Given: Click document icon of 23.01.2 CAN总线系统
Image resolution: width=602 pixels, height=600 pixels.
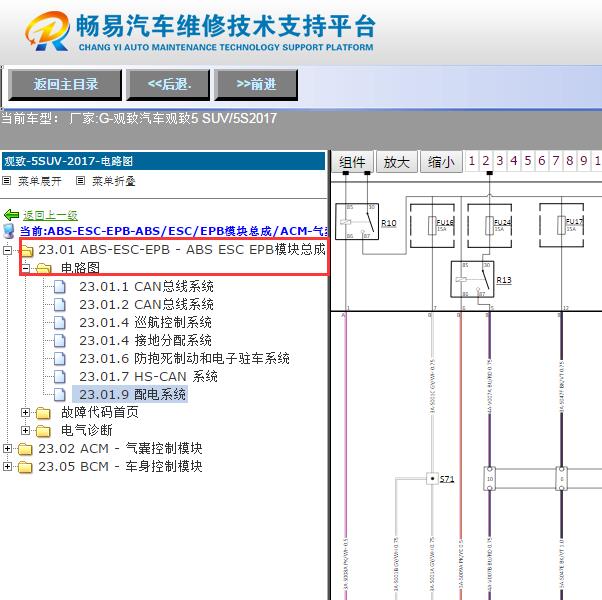Looking at the screenshot, I should (60, 305).
